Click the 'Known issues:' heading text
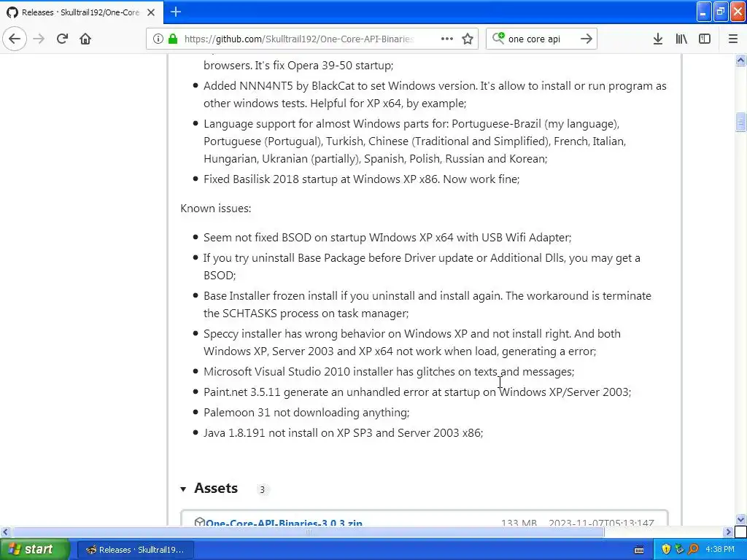 (x=216, y=209)
